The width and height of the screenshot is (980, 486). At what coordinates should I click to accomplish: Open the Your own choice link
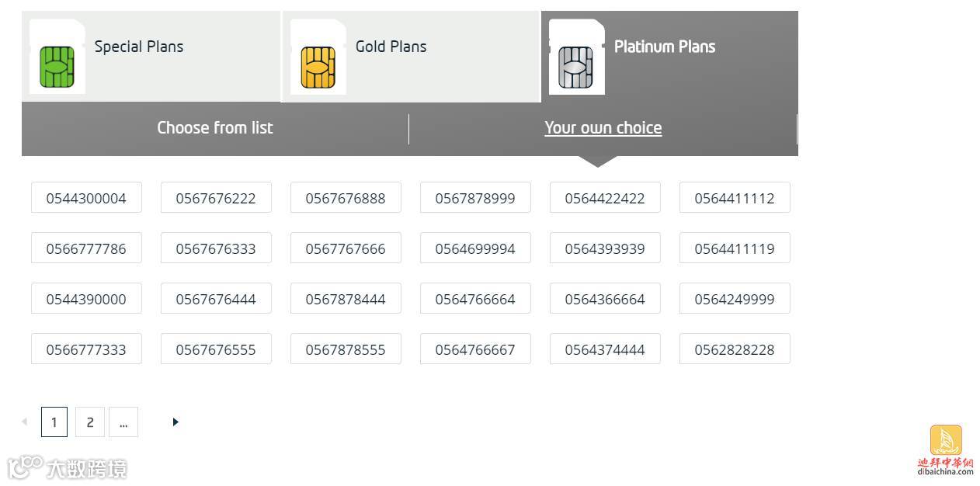point(603,128)
